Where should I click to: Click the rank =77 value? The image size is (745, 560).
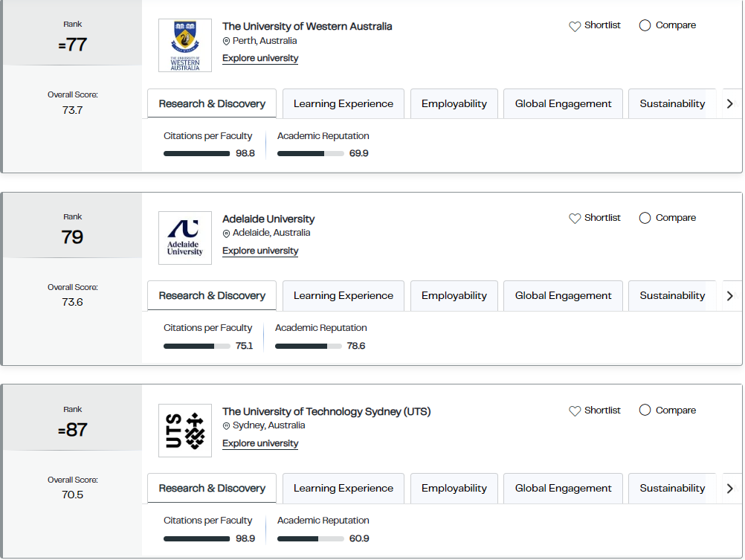pos(73,45)
